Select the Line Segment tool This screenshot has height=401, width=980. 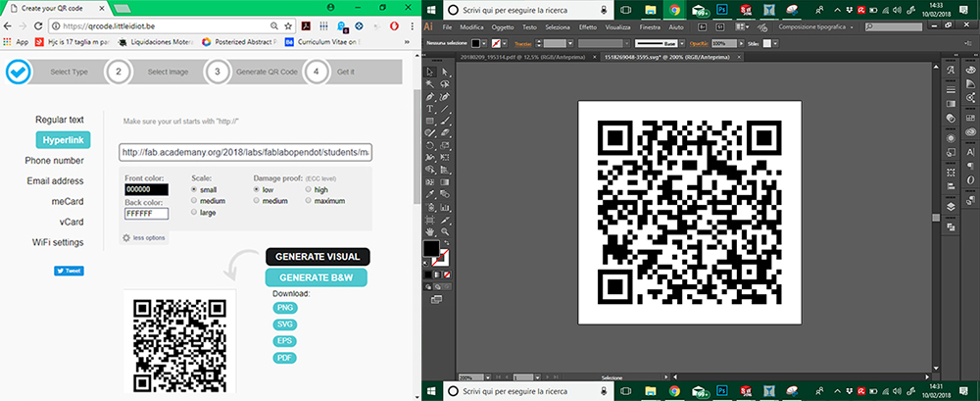(x=446, y=110)
